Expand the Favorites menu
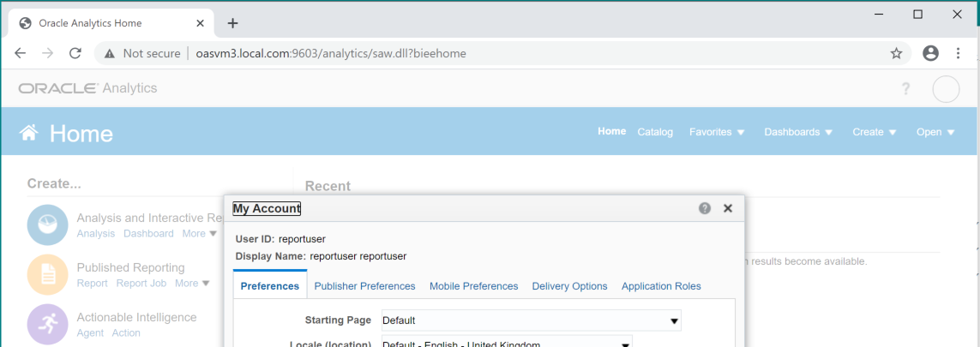Viewport: 980px width, 347px height. (x=717, y=132)
